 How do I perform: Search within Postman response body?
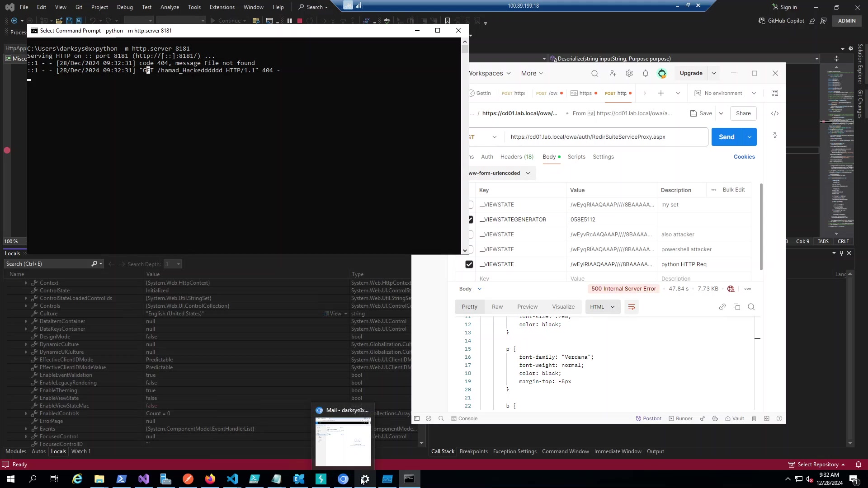(x=751, y=307)
